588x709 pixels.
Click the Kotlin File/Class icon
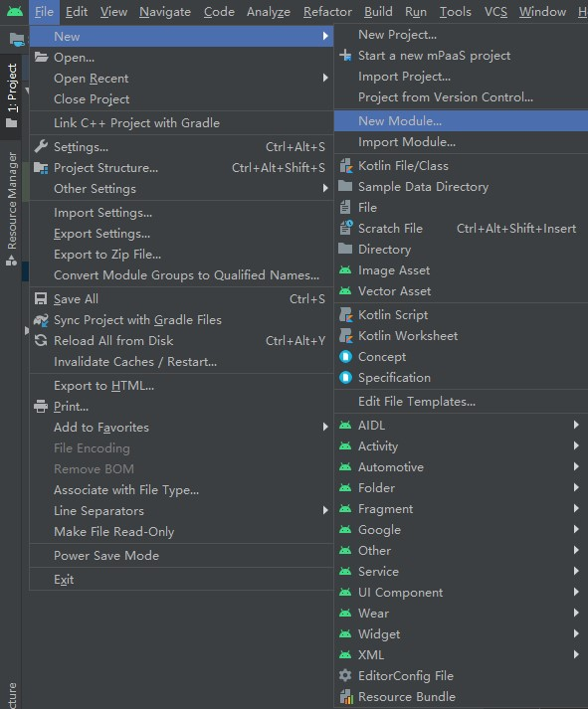pos(345,166)
